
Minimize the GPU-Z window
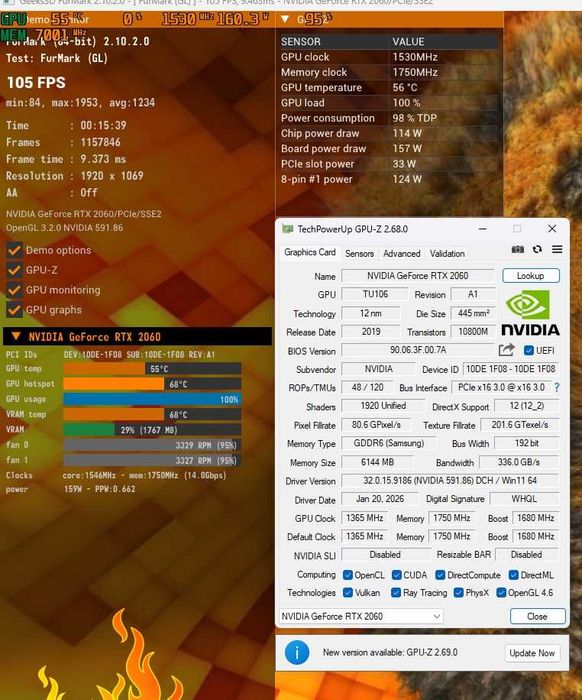pyautogui.click(x=483, y=229)
